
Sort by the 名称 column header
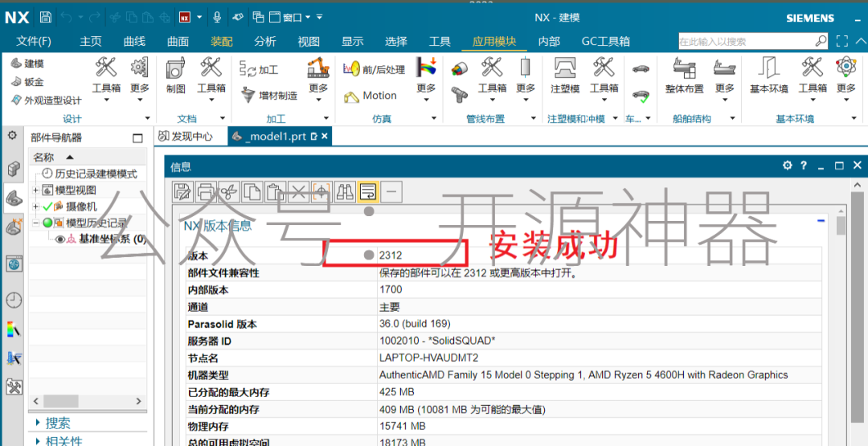click(88, 158)
